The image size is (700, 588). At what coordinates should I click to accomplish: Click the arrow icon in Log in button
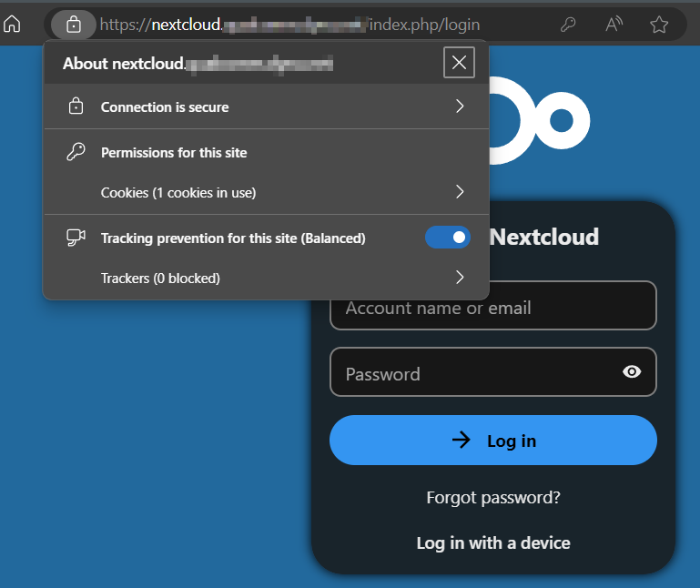(462, 441)
